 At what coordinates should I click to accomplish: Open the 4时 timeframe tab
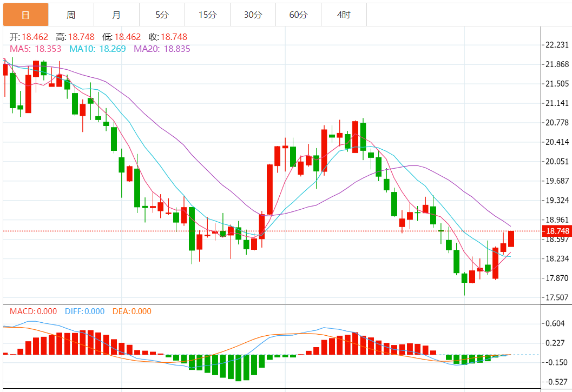344,15
